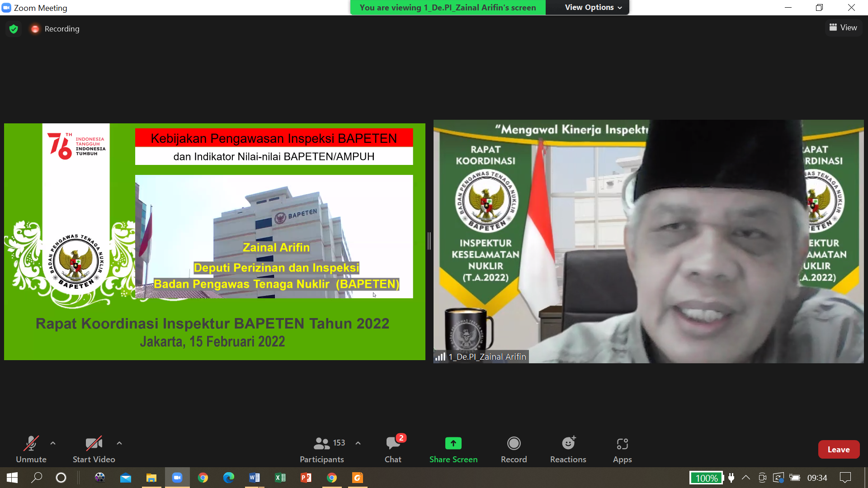Open the Meet Now tray icon
Screen dimensions: 868x488
click(762, 478)
